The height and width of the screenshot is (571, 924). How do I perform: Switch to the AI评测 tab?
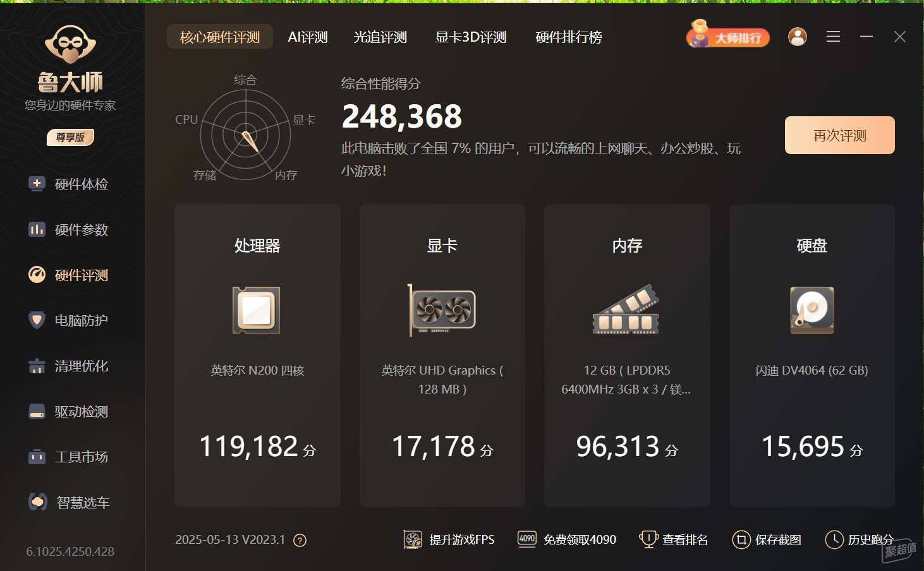coord(308,37)
